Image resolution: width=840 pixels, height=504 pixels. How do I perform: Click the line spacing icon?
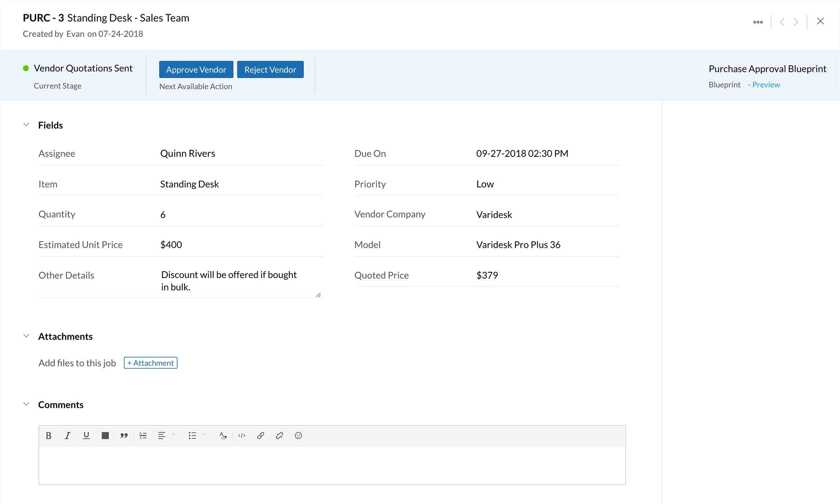pyautogui.click(x=143, y=435)
